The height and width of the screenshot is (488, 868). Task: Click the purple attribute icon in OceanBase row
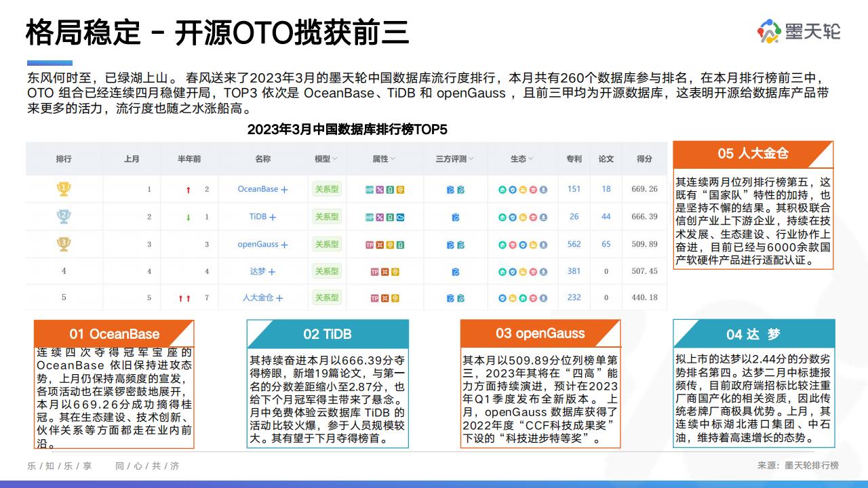380,190
